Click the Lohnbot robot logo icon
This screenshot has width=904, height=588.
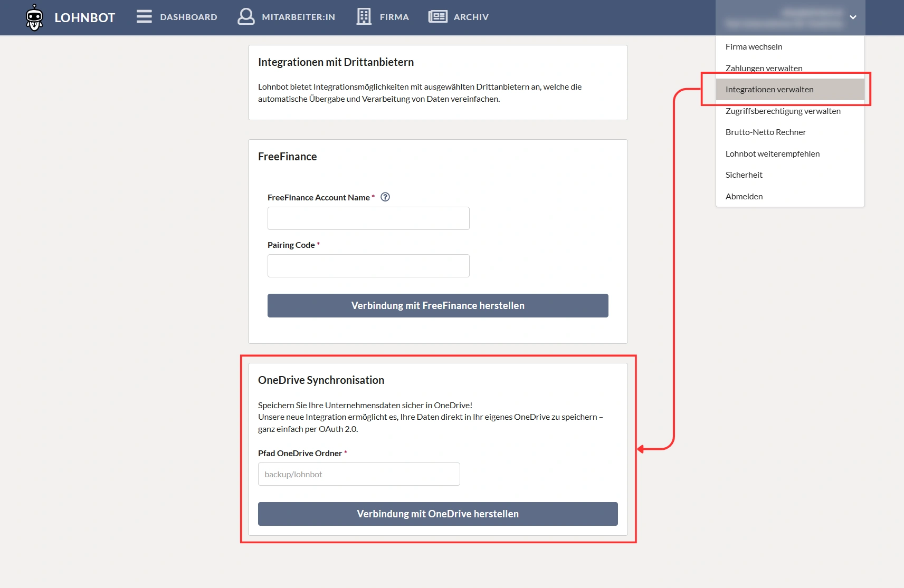click(x=34, y=17)
